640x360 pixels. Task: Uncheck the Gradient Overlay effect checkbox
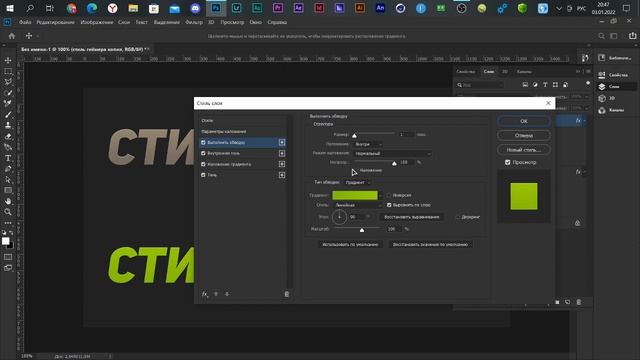pyautogui.click(x=203, y=164)
